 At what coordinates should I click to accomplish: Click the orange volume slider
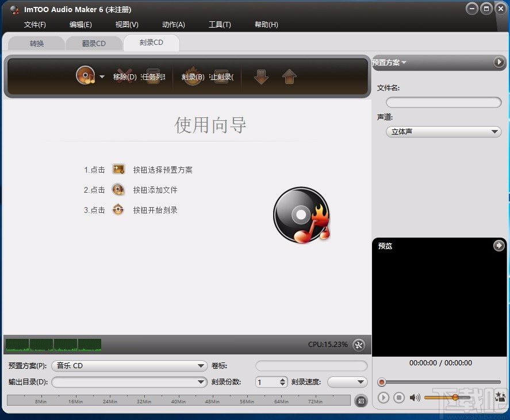point(454,398)
